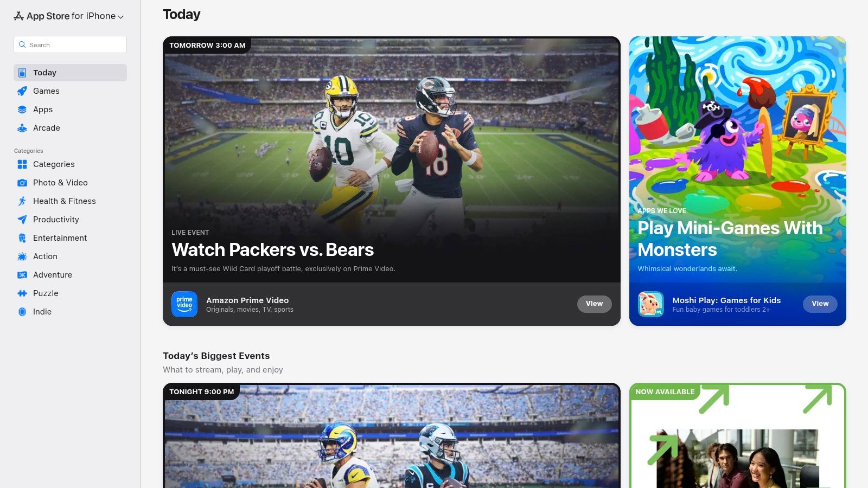Click the Productivity category label
This screenshot has width=868, height=488.
(56, 220)
